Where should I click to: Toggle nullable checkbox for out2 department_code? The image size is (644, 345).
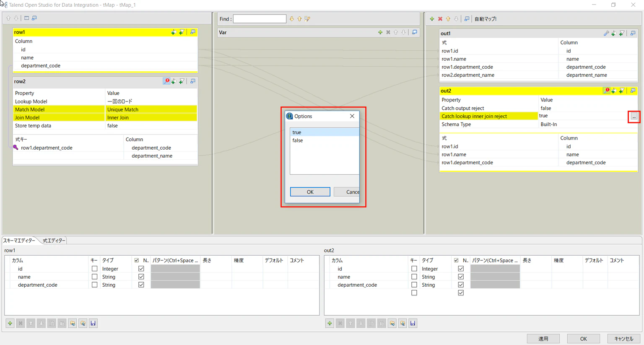coord(461,285)
